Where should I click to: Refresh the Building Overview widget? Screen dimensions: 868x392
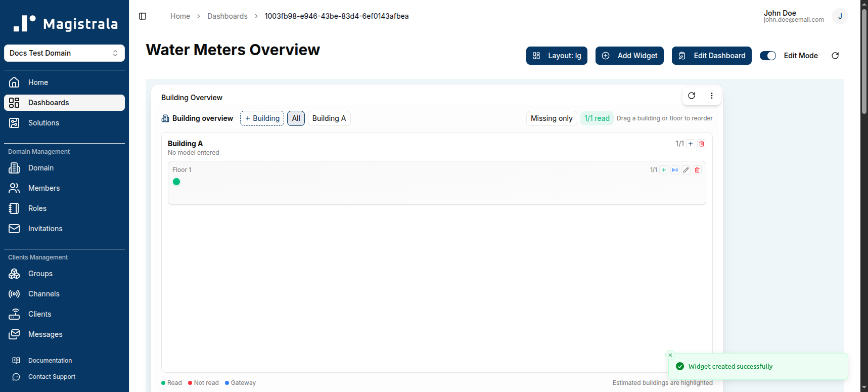(x=692, y=96)
